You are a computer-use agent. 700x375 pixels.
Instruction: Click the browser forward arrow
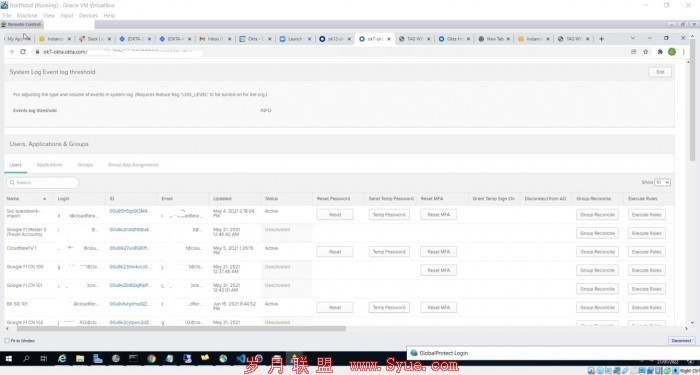11,52
